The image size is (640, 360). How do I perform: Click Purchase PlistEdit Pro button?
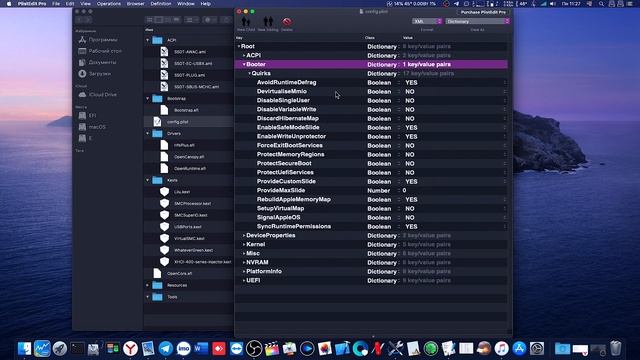click(483, 12)
